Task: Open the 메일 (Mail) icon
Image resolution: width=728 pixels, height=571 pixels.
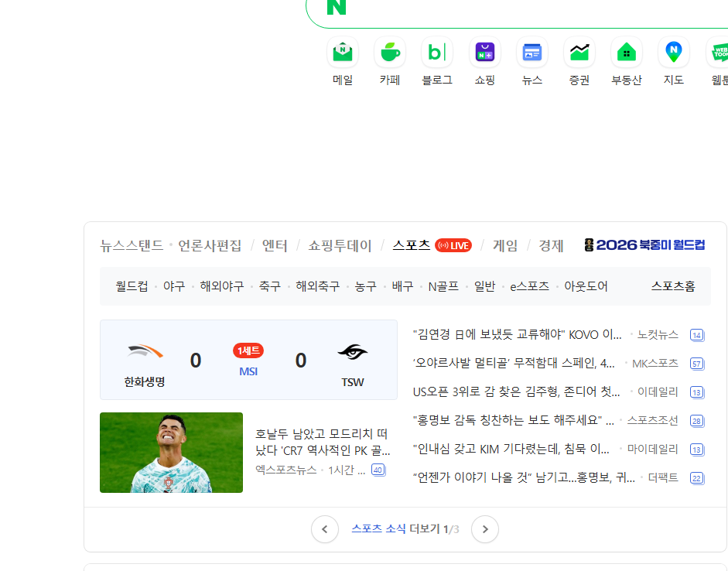Action: 343,53
